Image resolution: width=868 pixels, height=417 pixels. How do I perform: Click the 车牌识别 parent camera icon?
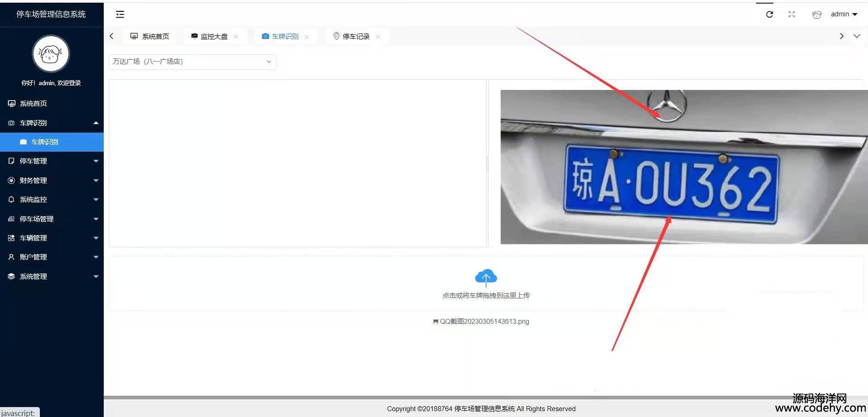coord(11,123)
